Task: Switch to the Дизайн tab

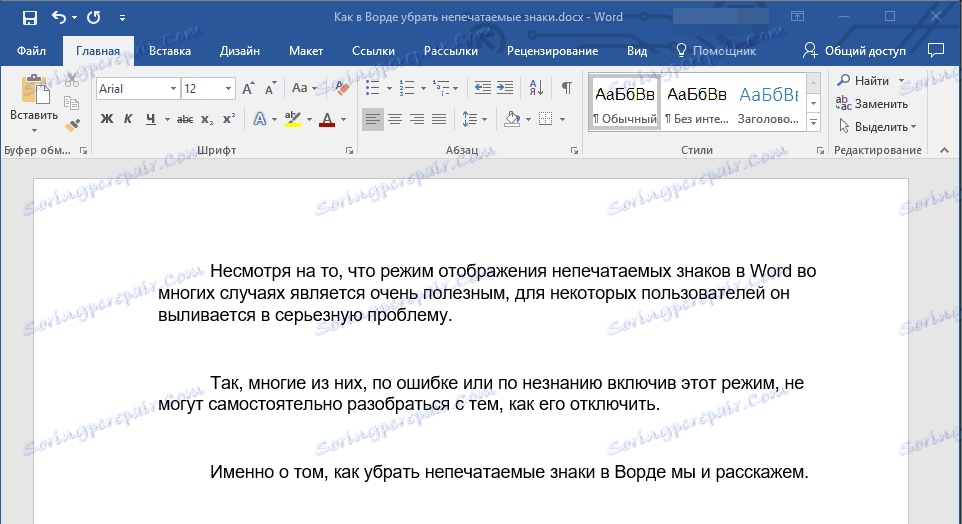Action: tap(240, 51)
